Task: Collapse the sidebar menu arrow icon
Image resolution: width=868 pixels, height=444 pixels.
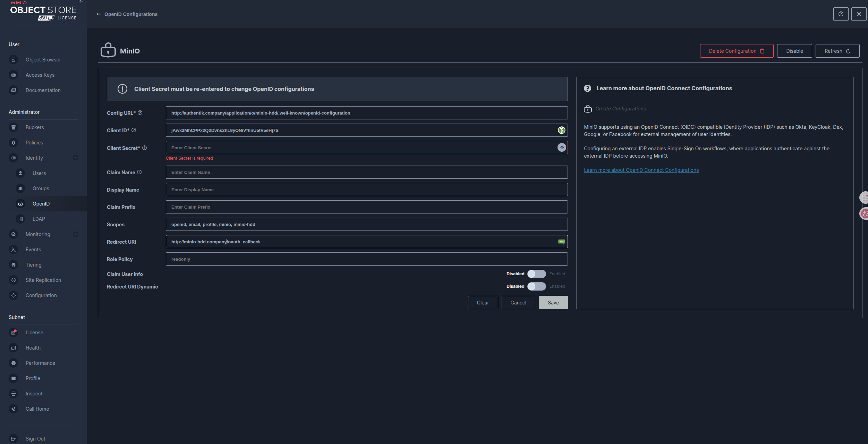Action: point(80,2)
